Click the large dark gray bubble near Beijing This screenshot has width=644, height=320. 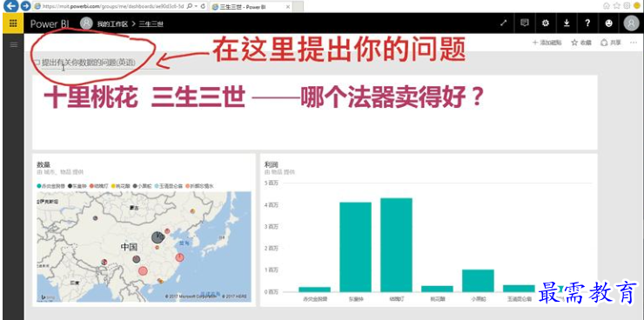pyautogui.click(x=158, y=237)
